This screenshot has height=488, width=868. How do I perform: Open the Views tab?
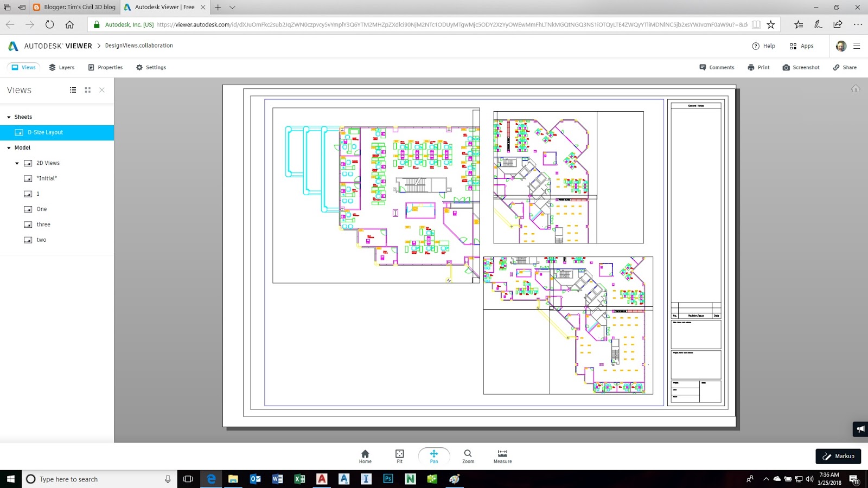click(x=23, y=67)
